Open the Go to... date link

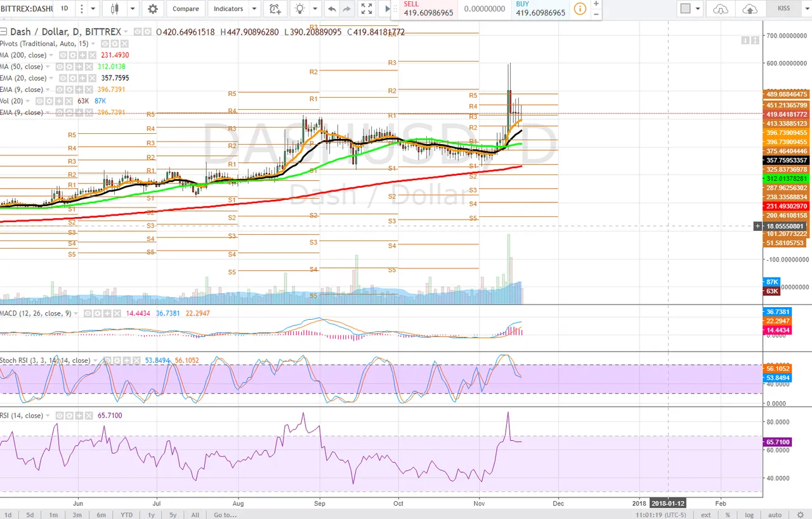(x=226, y=515)
